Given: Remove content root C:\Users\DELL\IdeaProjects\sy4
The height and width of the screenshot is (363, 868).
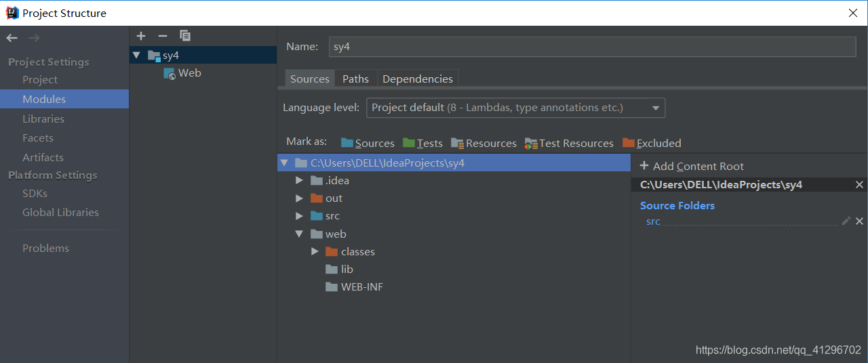Looking at the screenshot, I should pos(859,185).
